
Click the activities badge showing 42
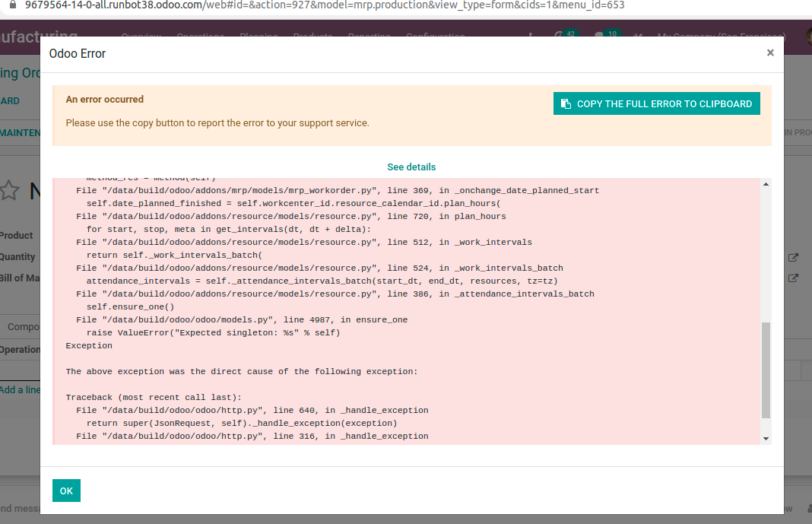coord(570,33)
